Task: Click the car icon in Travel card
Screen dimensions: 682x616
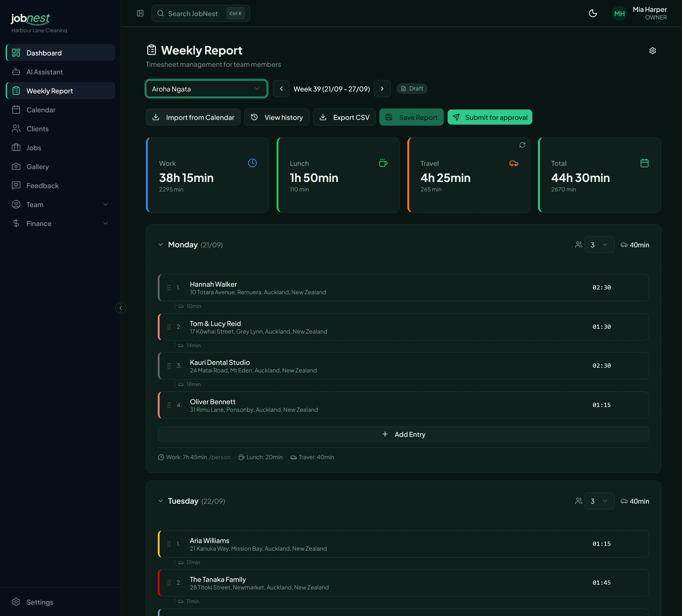Action: (x=514, y=163)
